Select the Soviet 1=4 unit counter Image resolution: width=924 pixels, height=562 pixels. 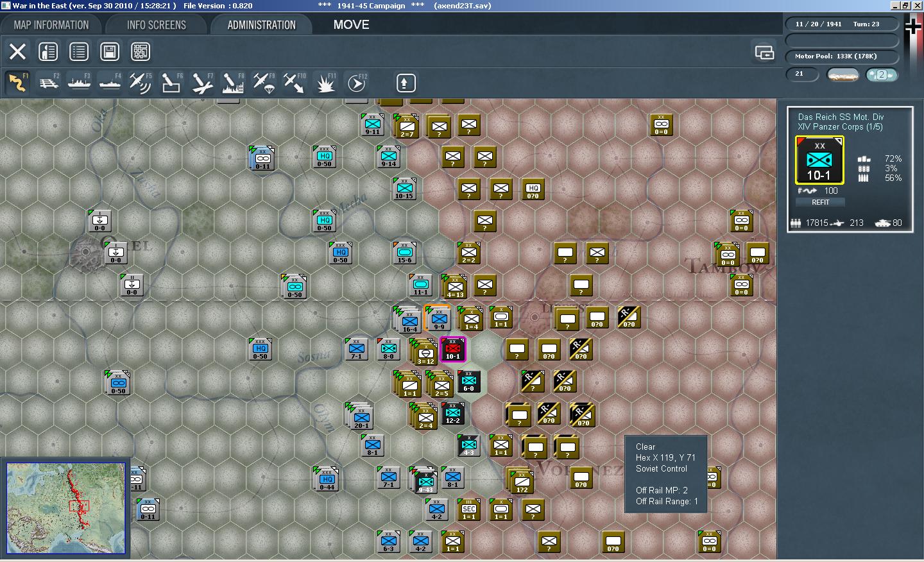point(471,319)
